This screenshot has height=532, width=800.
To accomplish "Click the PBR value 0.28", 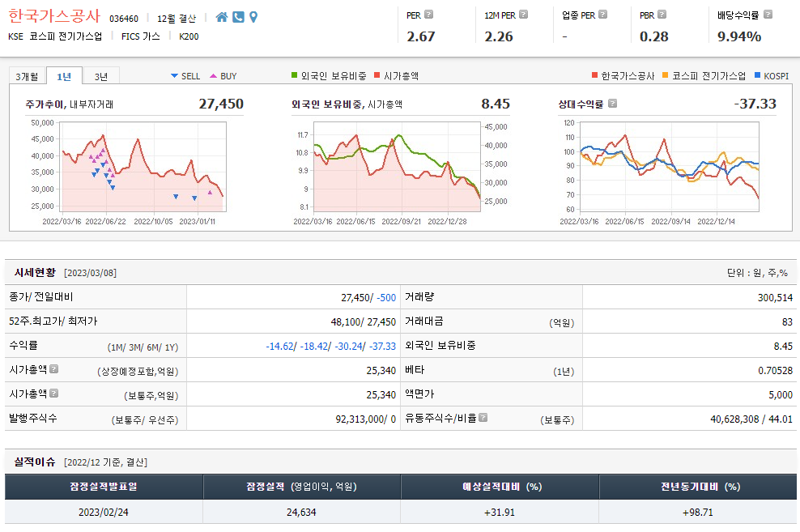I will click(x=654, y=36).
